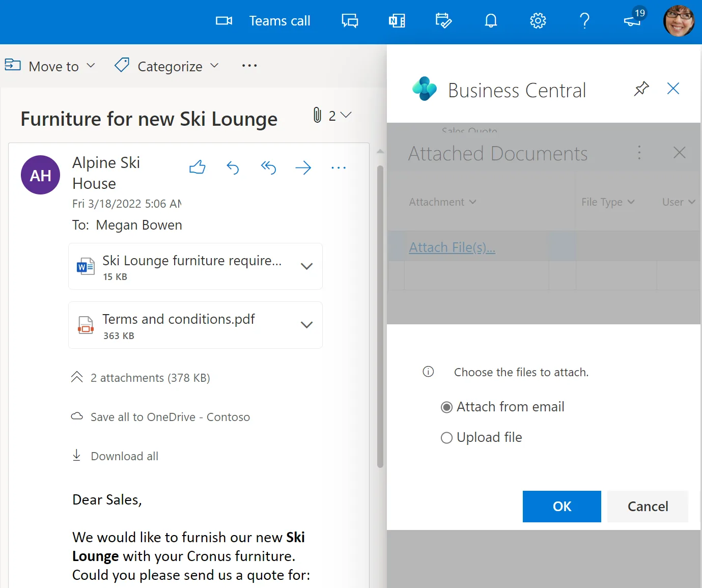
Task: Open the Categorize dropdown
Action: [x=214, y=66]
